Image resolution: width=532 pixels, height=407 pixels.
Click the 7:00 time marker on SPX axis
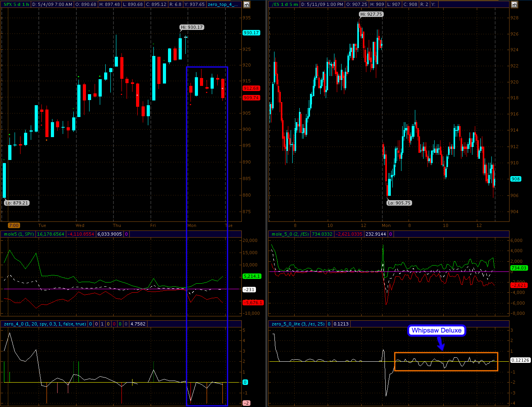click(14, 225)
